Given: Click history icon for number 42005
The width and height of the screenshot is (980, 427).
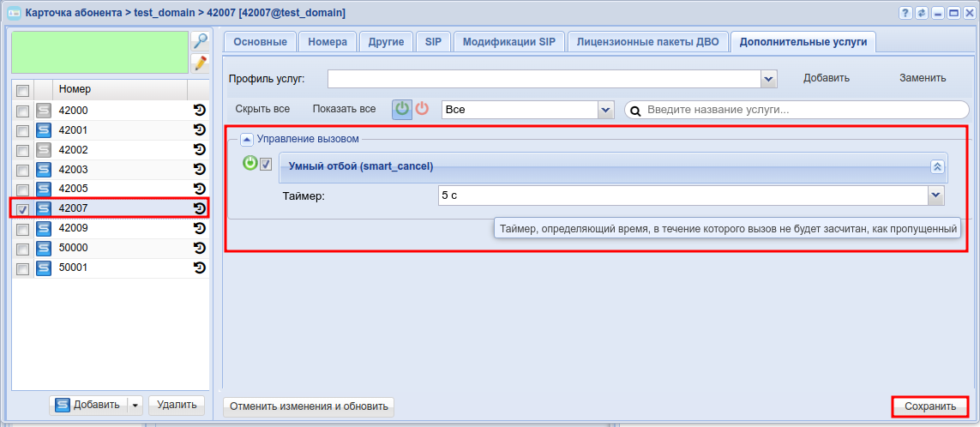Looking at the screenshot, I should coord(200,189).
